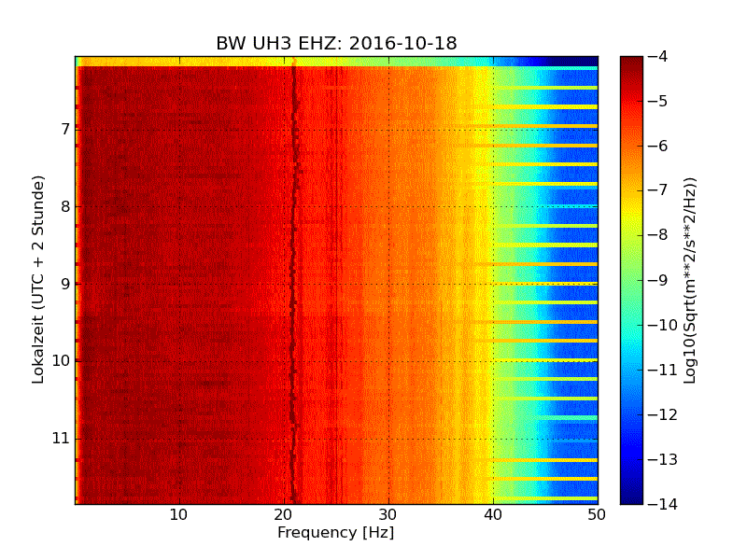Image resolution: width=747 pixels, height=560 pixels.
Task: Click the dark blue bottom of the colorbar
Action: pos(631,493)
